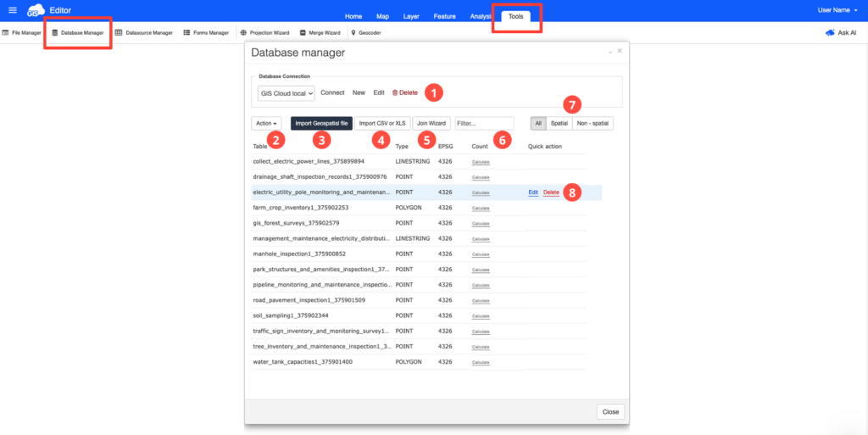Delete the electric_utility_pole table

(x=551, y=192)
